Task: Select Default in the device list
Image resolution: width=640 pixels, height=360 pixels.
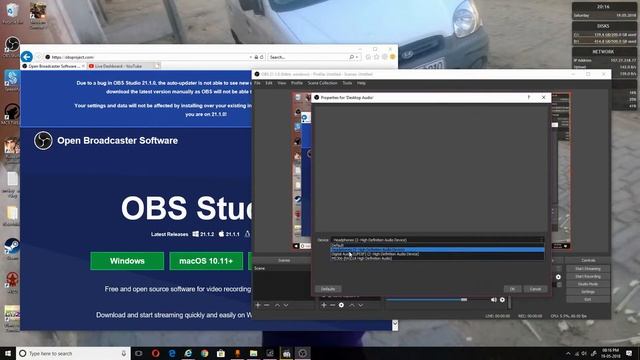Action: point(437,245)
